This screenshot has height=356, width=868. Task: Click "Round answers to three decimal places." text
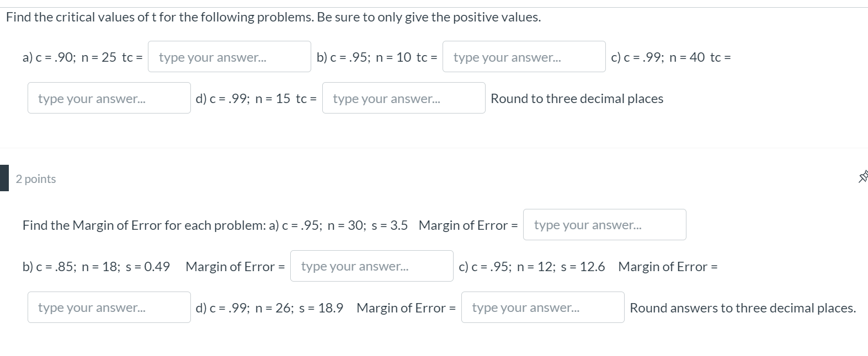(743, 308)
